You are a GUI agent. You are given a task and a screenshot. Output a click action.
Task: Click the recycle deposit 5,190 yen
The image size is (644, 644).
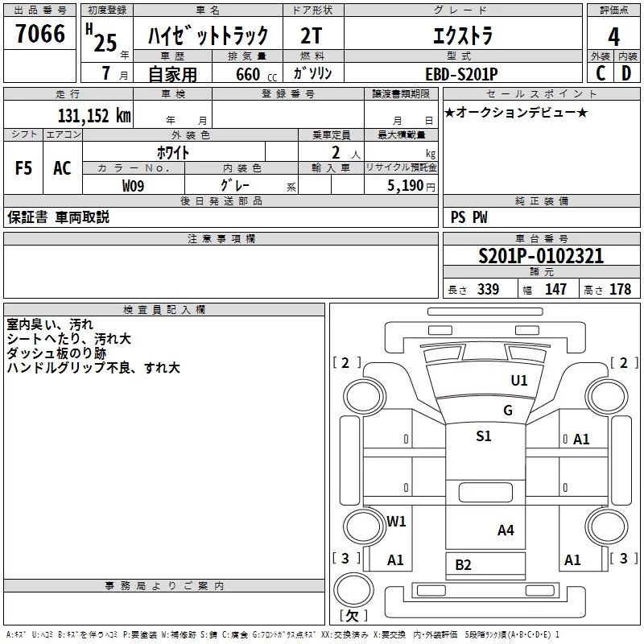pyautogui.click(x=411, y=186)
